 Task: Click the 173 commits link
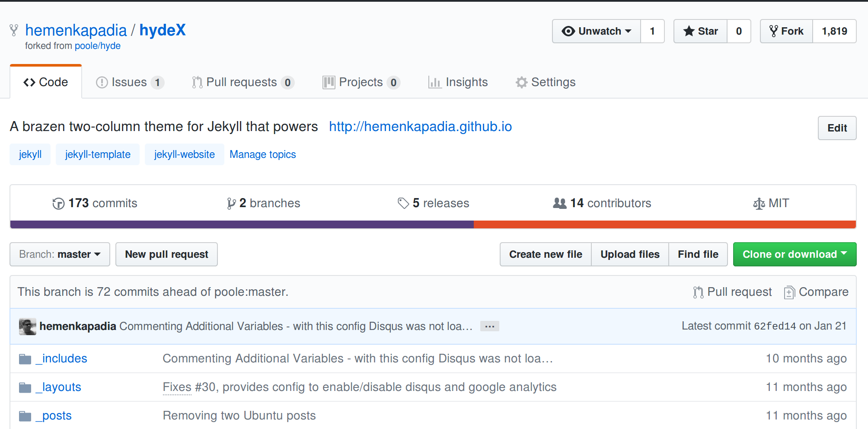point(95,203)
